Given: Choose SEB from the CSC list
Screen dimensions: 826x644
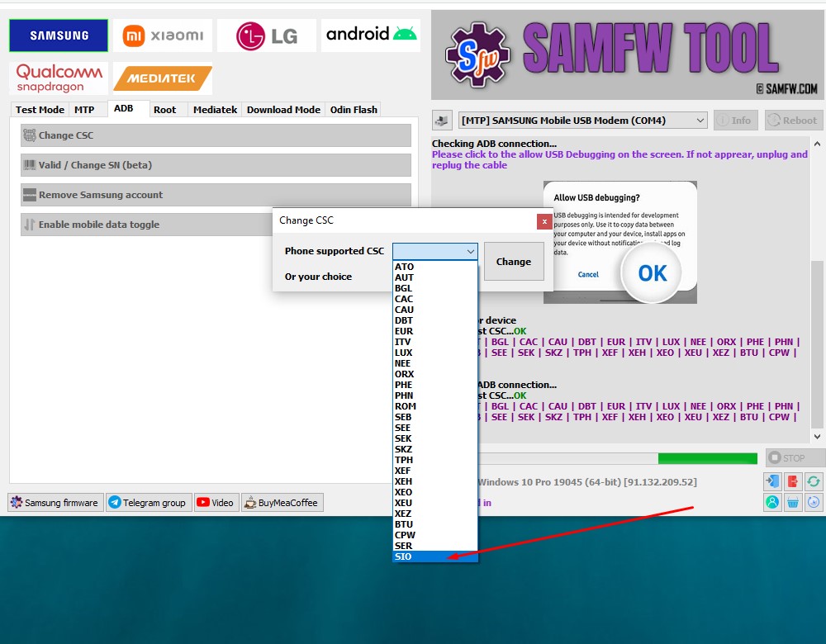Looking at the screenshot, I should (435, 417).
